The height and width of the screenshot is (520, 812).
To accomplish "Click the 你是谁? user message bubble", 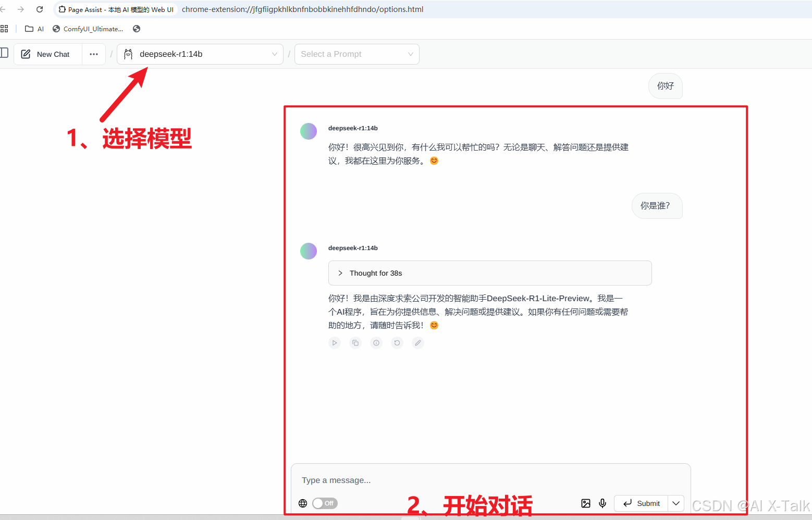I will [657, 206].
